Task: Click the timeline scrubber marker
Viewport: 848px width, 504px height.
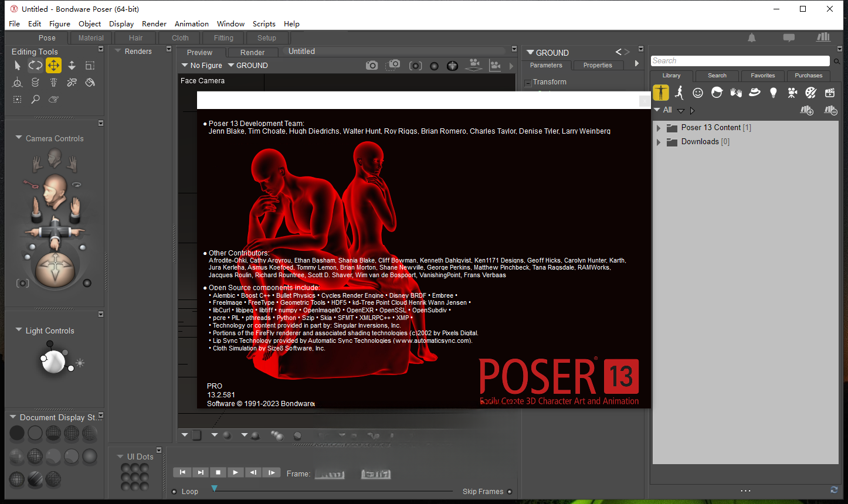Action: click(214, 488)
